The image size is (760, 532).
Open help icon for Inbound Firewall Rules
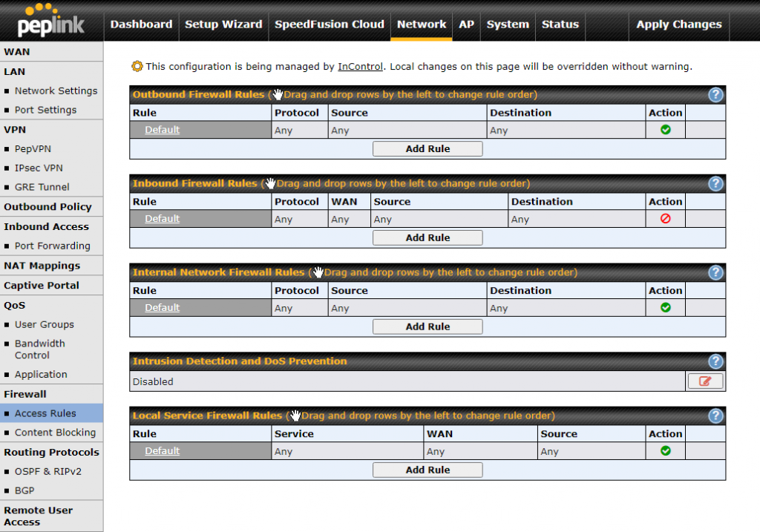[715, 184]
